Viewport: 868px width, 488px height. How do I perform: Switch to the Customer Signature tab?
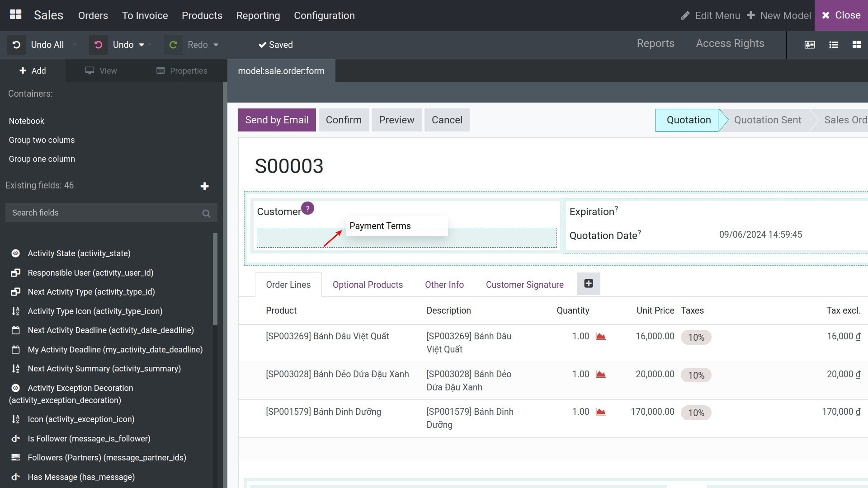tap(524, 285)
